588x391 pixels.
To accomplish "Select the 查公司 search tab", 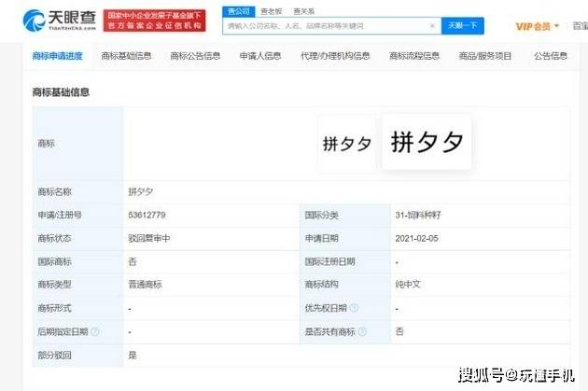I will (x=239, y=9).
